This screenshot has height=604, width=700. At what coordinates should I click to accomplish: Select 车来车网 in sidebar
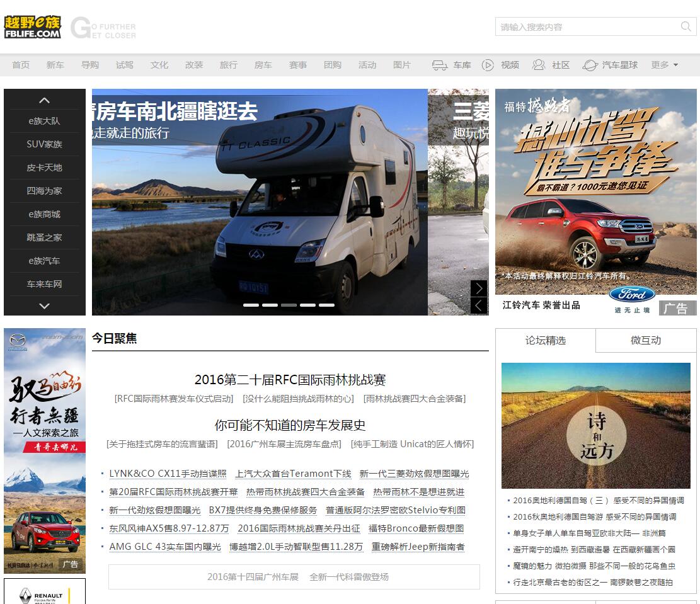(x=44, y=285)
